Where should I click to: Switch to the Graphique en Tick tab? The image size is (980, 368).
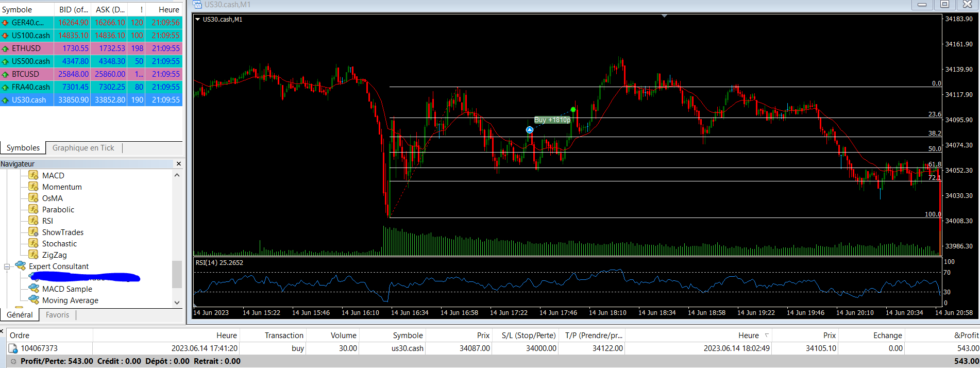(x=83, y=148)
